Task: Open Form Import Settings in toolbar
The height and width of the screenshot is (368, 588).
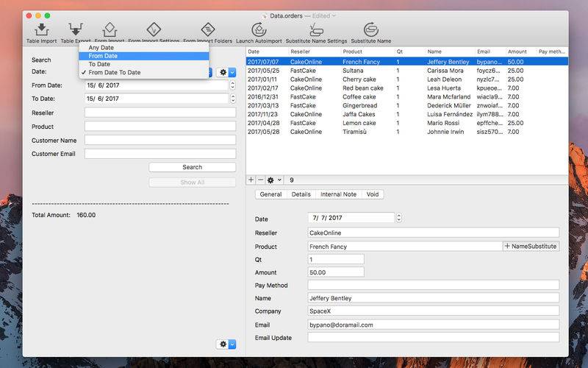Action: pos(154,30)
